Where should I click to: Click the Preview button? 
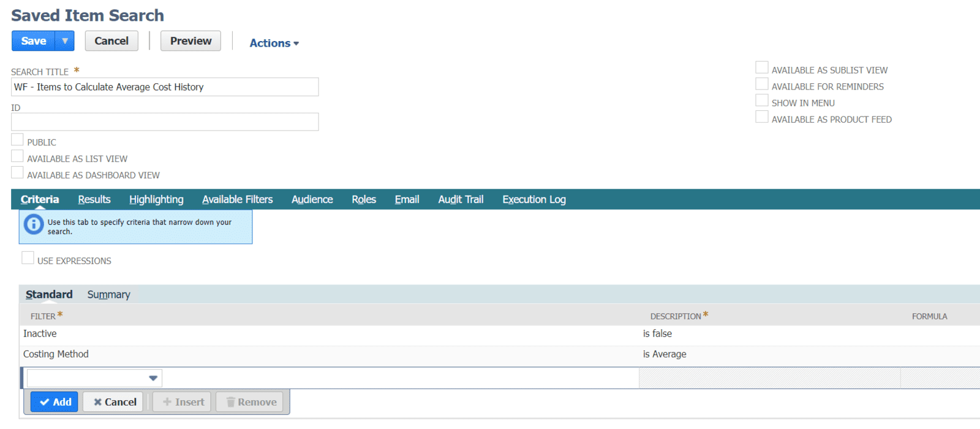(190, 41)
